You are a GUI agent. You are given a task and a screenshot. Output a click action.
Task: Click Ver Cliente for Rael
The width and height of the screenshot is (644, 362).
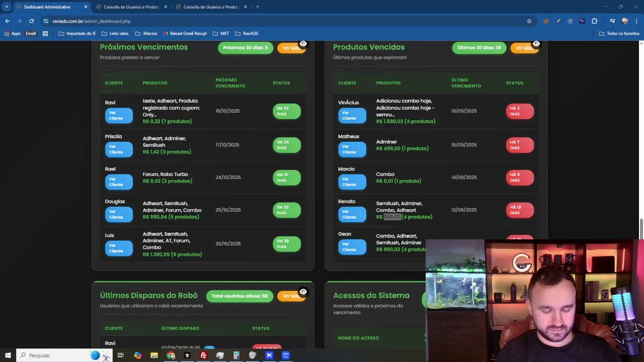click(119, 182)
